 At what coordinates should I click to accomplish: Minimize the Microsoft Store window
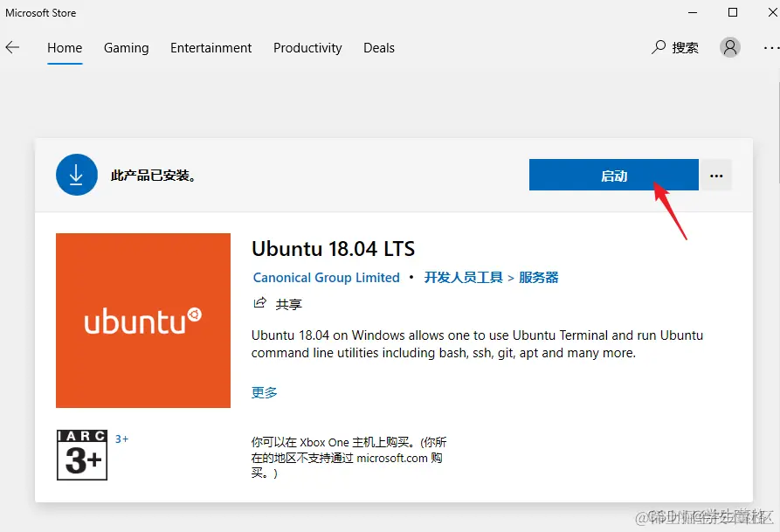point(693,12)
